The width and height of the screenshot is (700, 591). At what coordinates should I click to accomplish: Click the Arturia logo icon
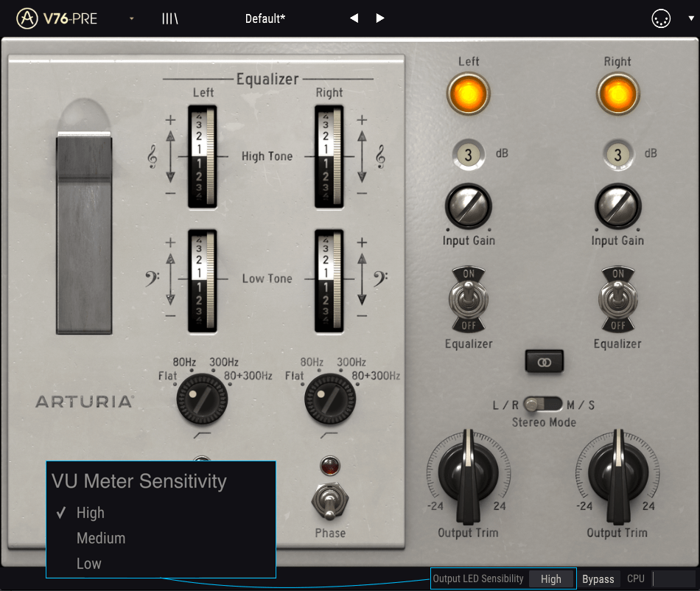tap(27, 18)
